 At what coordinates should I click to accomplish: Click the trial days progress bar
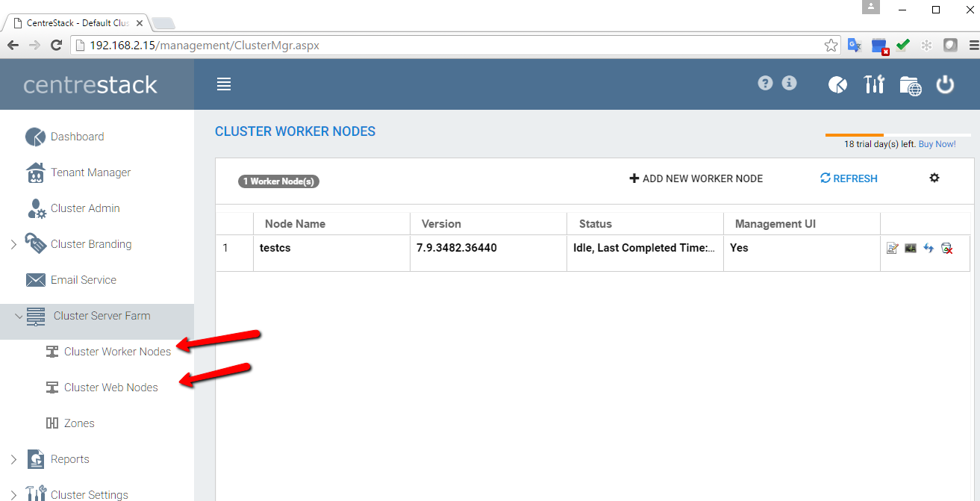click(x=898, y=135)
